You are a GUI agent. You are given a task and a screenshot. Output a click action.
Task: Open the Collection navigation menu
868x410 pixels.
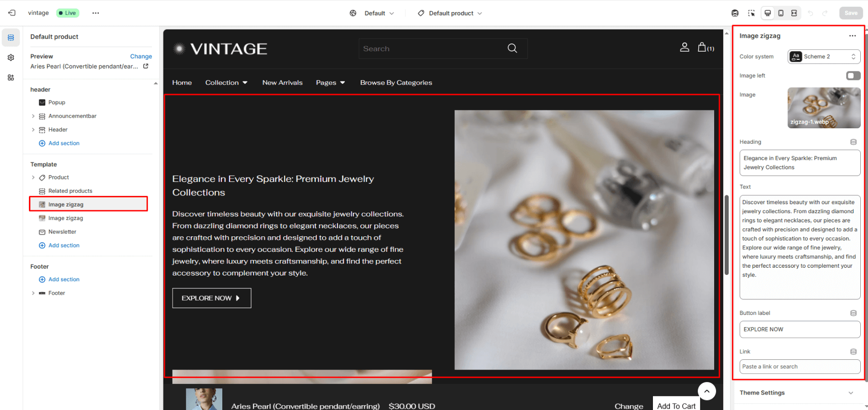226,82
